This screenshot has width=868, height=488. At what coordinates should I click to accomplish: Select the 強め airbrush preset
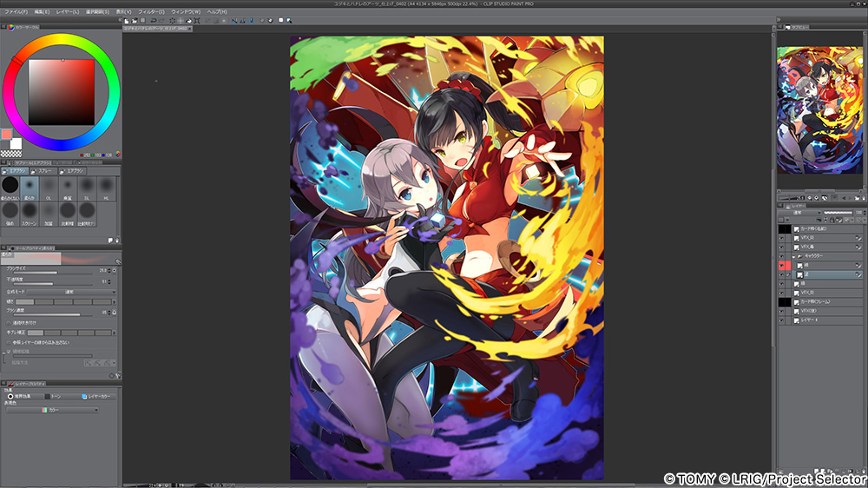coord(10,214)
